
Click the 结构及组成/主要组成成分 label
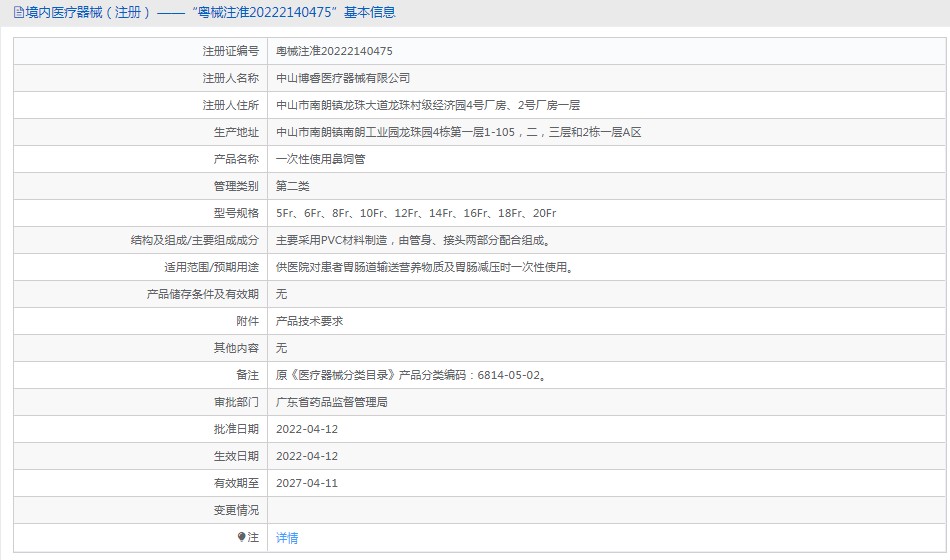point(195,240)
